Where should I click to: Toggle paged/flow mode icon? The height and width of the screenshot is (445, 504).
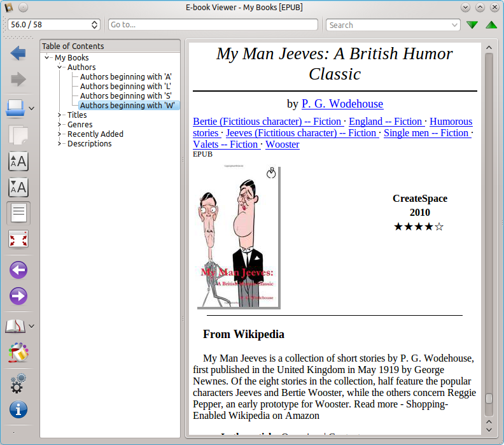[18, 213]
